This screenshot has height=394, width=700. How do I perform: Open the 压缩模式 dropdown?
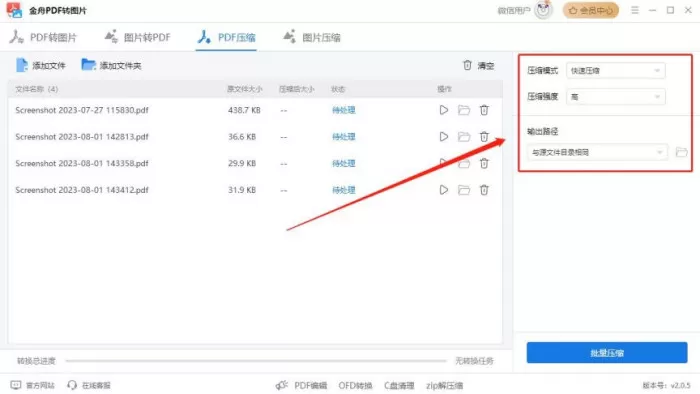click(616, 71)
